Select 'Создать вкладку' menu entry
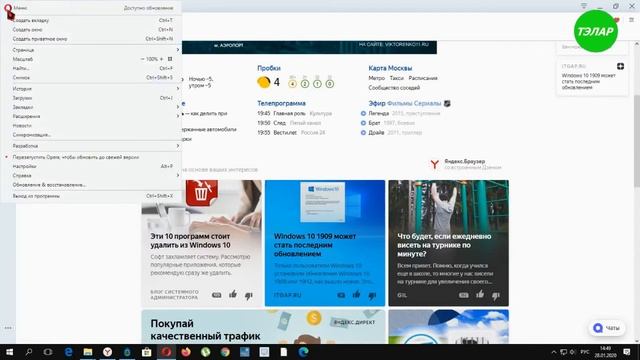The image size is (640, 360). pos(91,20)
